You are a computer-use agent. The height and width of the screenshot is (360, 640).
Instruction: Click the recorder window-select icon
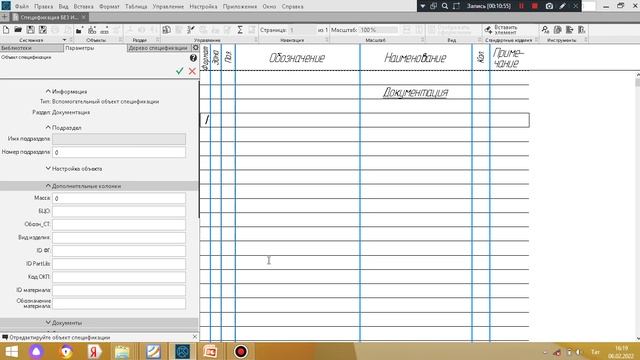click(x=433, y=6)
